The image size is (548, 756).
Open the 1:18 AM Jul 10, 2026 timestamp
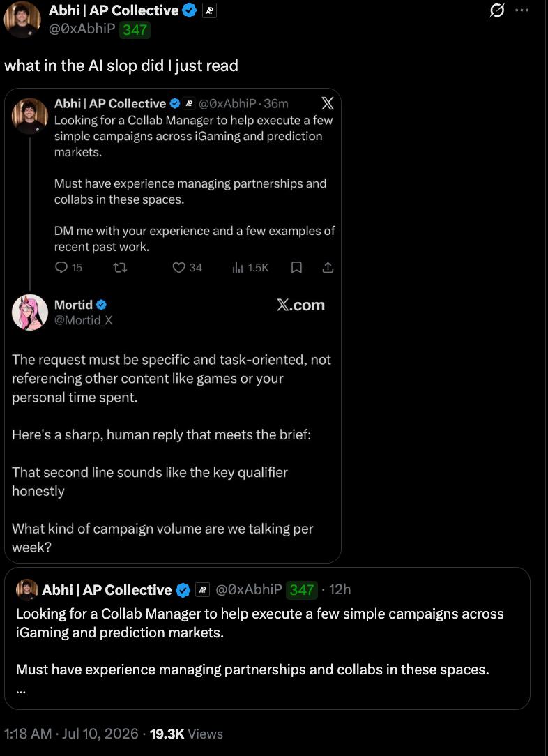tap(71, 734)
